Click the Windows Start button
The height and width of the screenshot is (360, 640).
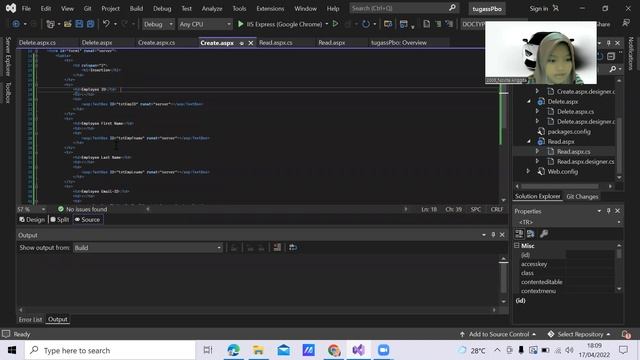point(12,350)
